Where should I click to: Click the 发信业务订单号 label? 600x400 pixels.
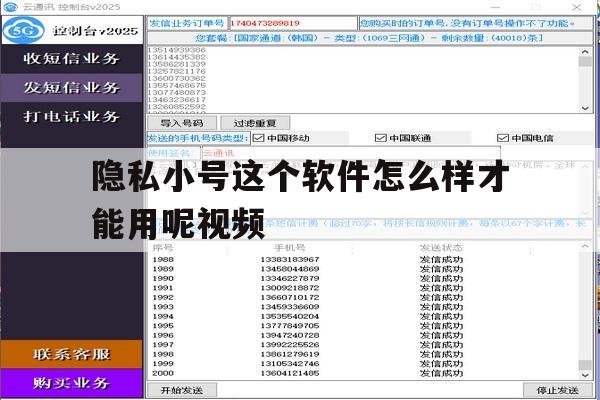pyautogui.click(x=187, y=23)
